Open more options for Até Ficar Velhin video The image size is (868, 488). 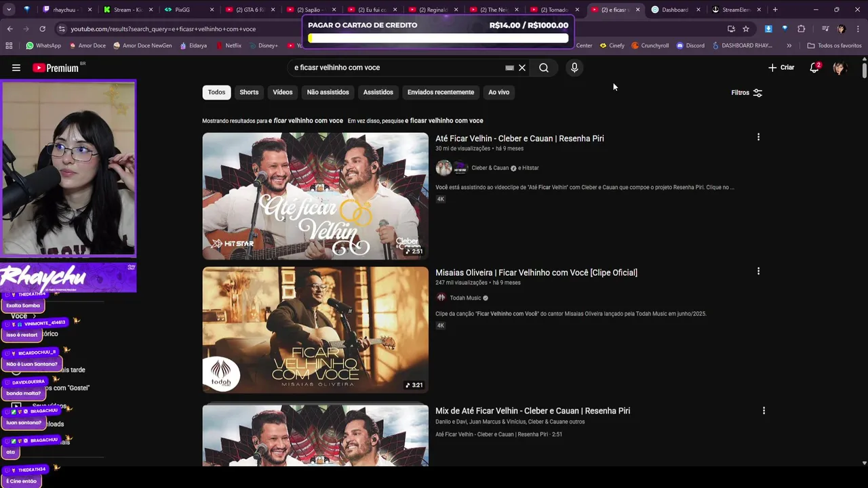click(758, 137)
